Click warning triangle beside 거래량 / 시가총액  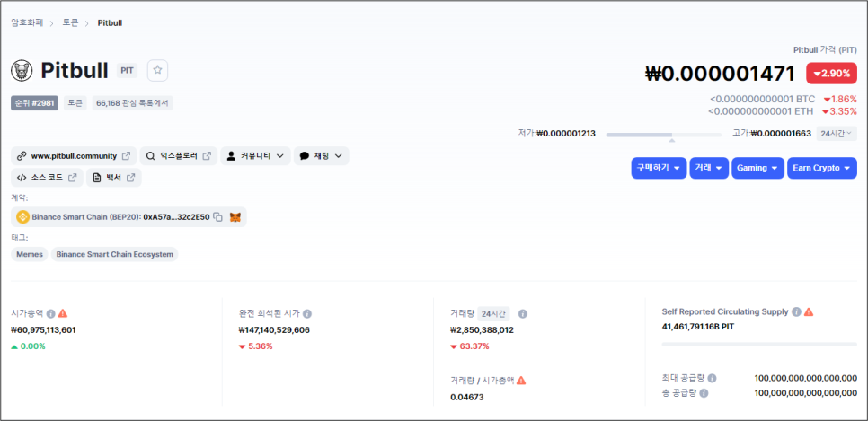coord(521,380)
